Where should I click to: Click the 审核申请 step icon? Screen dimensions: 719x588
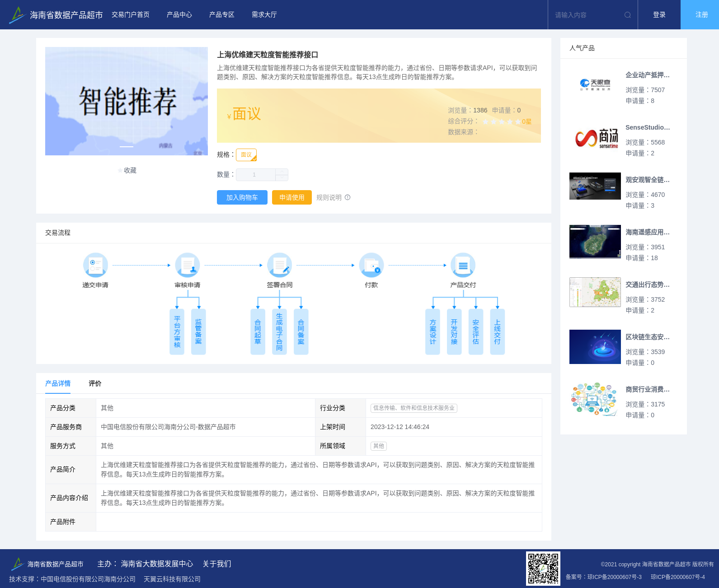click(x=188, y=265)
